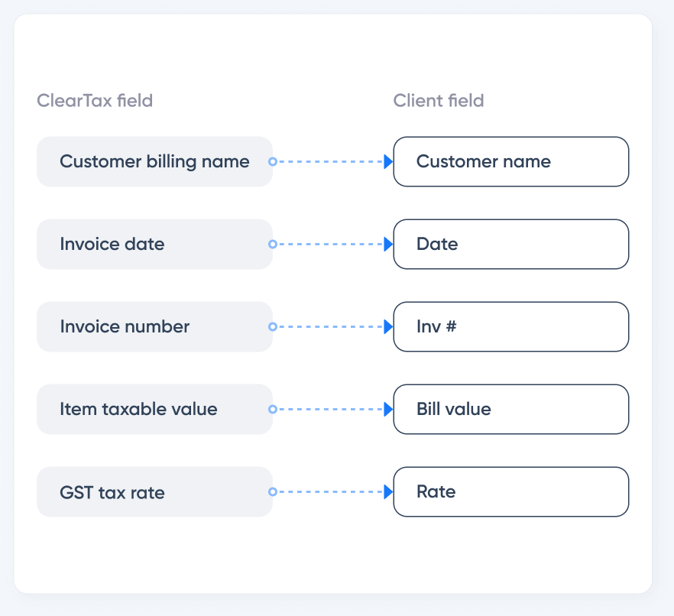Click the Client field column heading
Image resolution: width=674 pixels, height=616 pixels.
439,100
